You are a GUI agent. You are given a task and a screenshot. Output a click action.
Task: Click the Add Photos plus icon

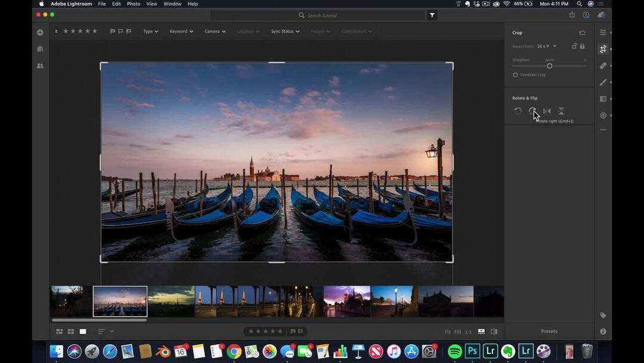40,32
